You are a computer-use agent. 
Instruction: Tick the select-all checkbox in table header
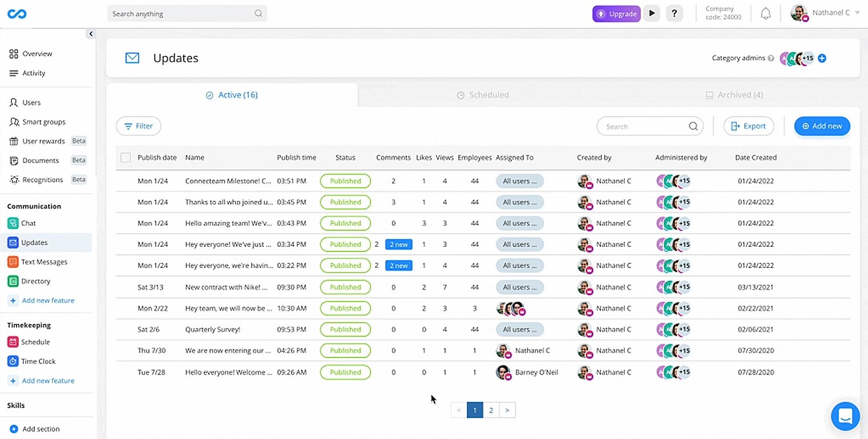pos(126,157)
